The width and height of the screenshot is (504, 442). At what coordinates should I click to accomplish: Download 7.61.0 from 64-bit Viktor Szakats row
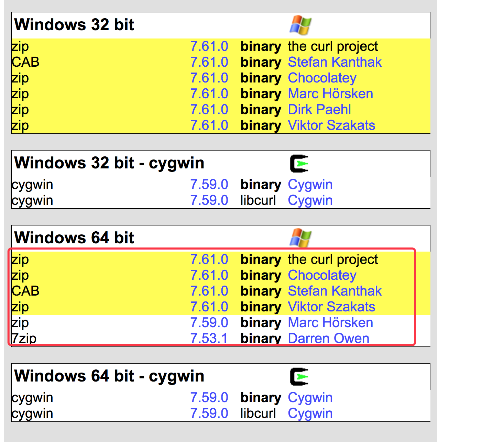pos(209,307)
